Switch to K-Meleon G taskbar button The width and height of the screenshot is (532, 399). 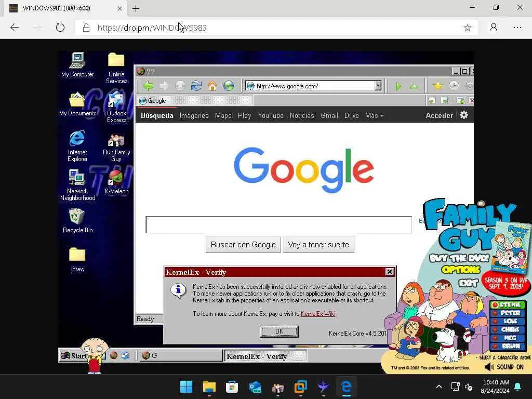click(x=181, y=355)
